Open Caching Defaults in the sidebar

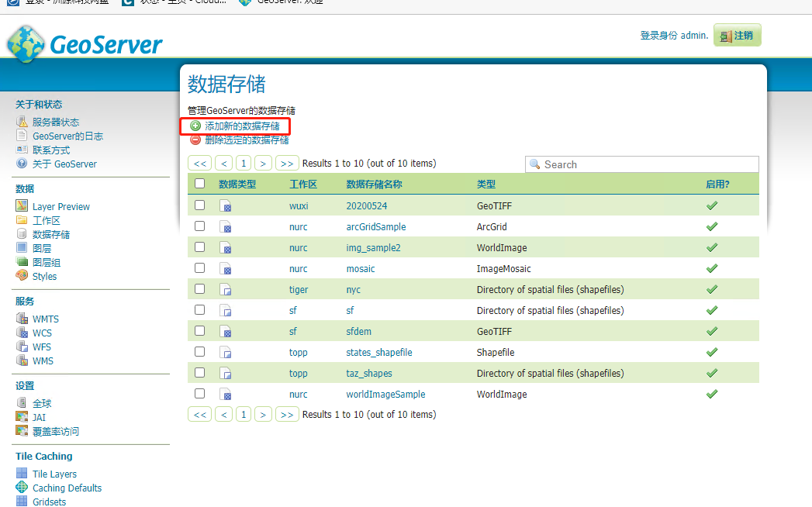pos(67,488)
